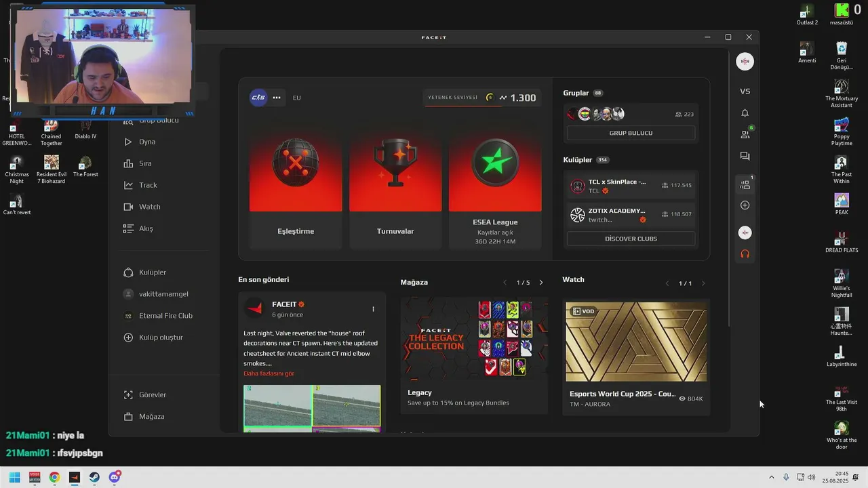Open the Windows Start button
This screenshot has width=868, height=488.
click(x=14, y=477)
